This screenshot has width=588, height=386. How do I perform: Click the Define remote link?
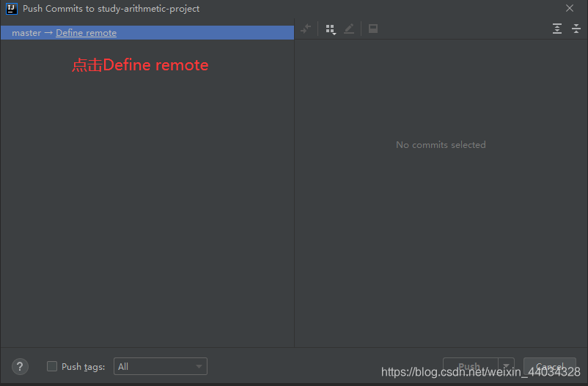point(86,33)
